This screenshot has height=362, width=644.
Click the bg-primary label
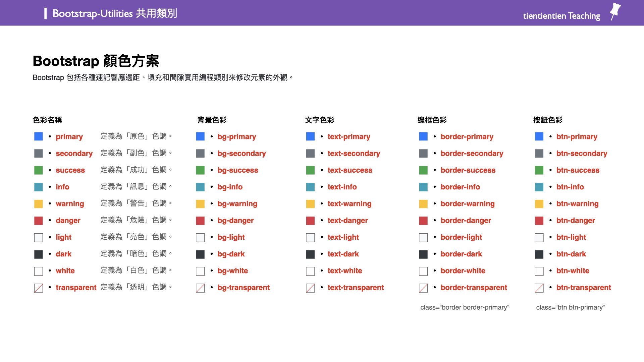click(x=236, y=136)
